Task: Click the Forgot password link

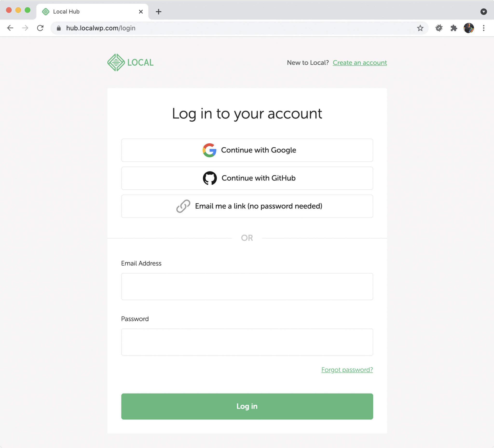Action: (347, 370)
